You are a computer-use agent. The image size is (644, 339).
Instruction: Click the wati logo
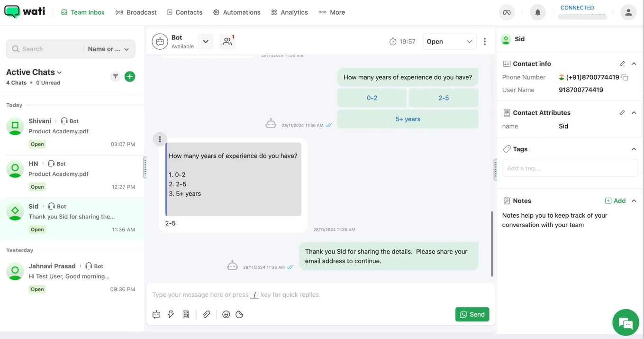tap(25, 12)
